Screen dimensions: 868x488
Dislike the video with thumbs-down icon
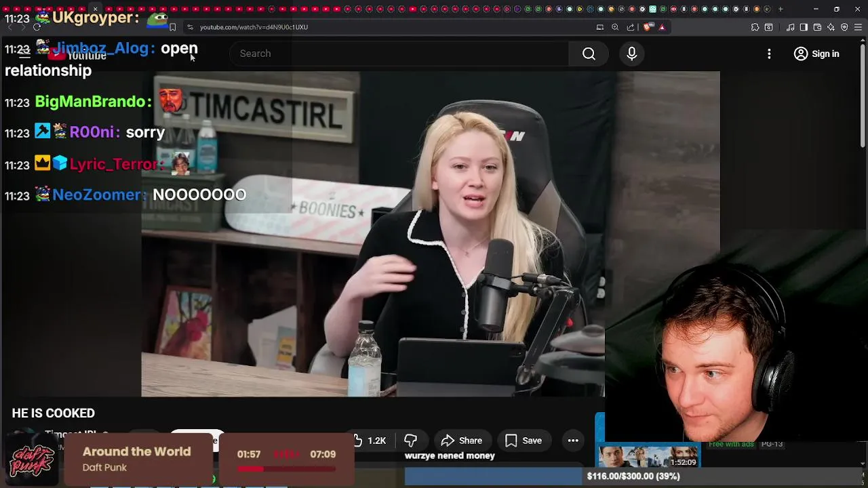click(x=410, y=441)
